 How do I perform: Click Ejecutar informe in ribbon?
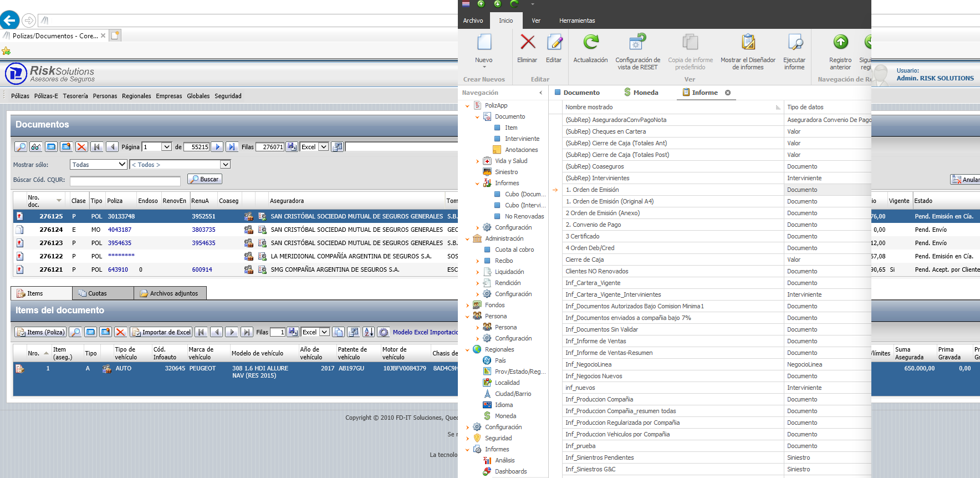pyautogui.click(x=794, y=51)
